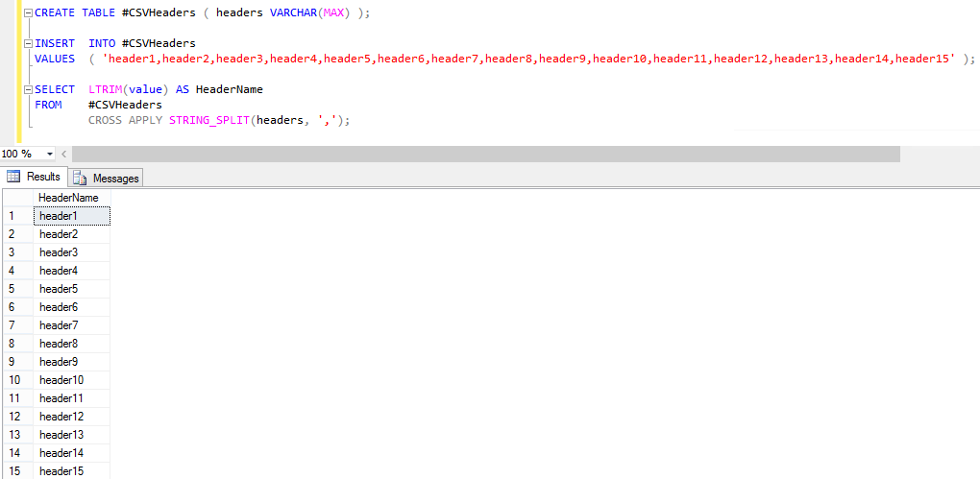Click HeaderName alias in SELECT line
Viewport: 980px width, 479px height.
pos(230,89)
